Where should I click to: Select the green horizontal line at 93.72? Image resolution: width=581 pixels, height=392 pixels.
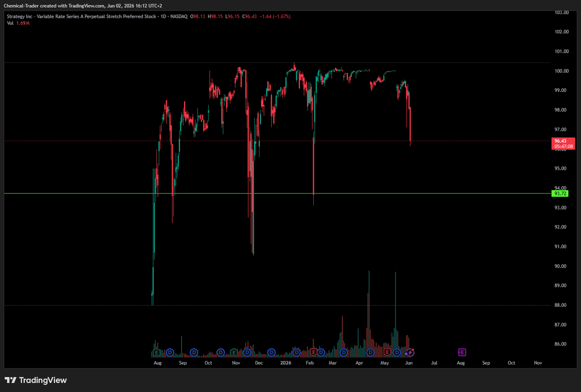click(277, 194)
